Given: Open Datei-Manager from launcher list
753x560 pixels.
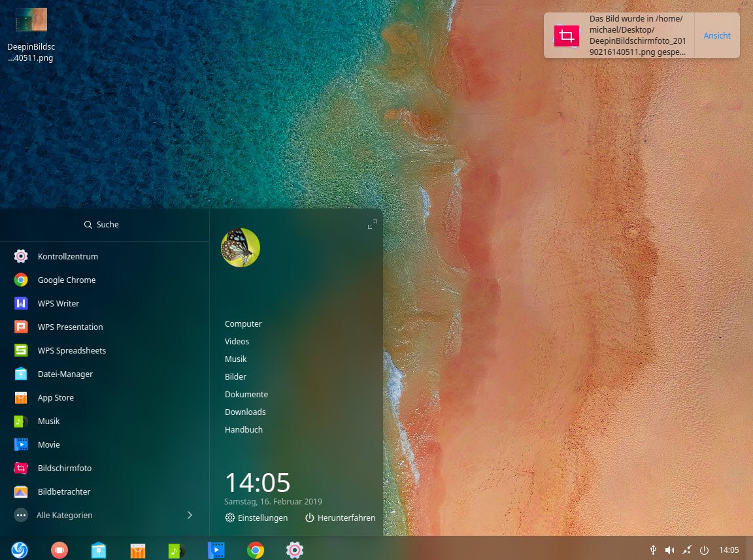Looking at the screenshot, I should [104, 374].
